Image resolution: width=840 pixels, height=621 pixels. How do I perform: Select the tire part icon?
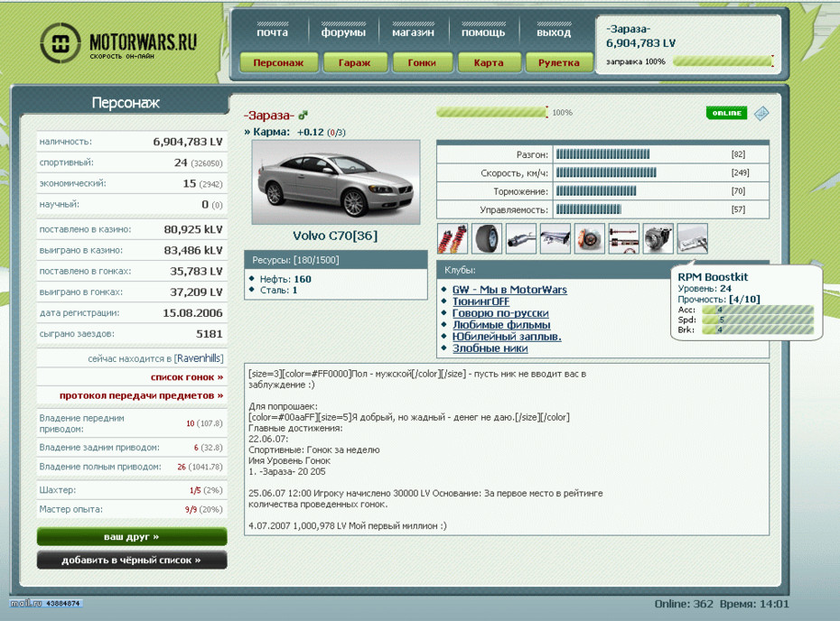[487, 238]
